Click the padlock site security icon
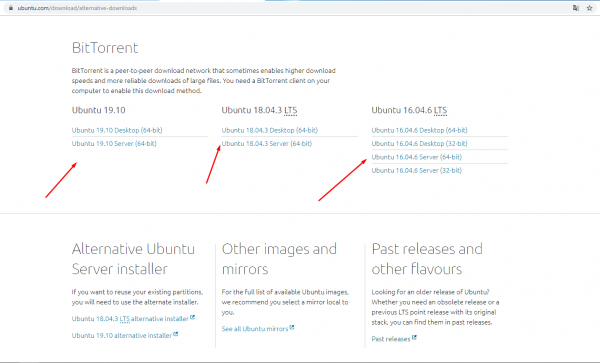The image size is (600, 363). tap(11, 8)
